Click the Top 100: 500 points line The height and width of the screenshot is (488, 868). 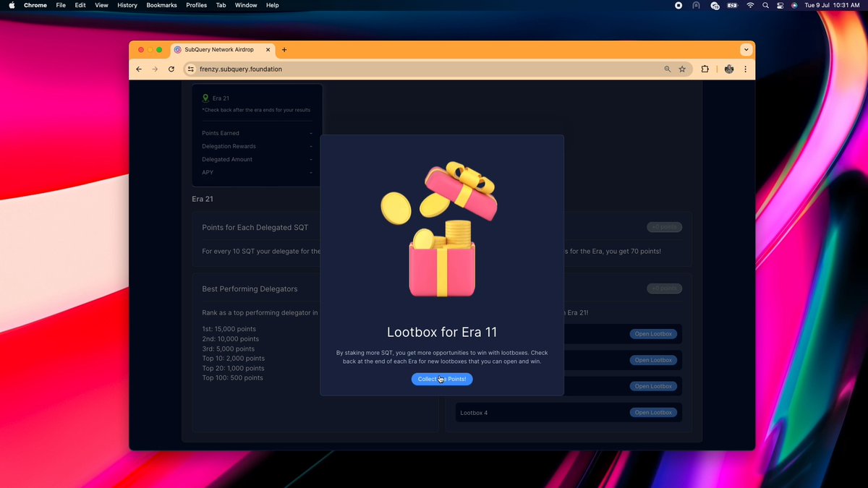[232, 378]
